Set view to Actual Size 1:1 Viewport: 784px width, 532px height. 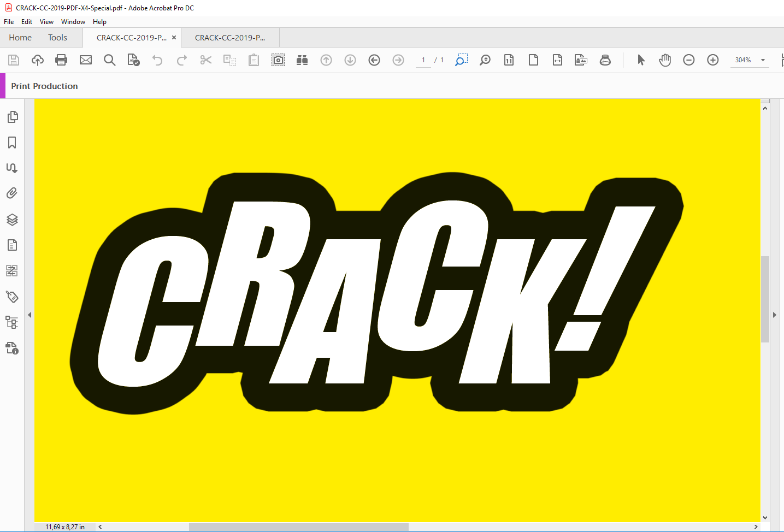coord(509,60)
